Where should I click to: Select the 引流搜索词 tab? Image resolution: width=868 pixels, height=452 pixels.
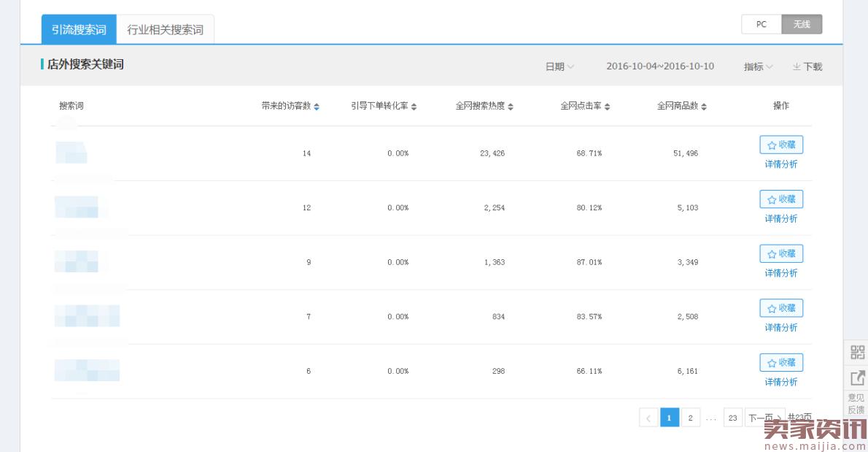click(79, 30)
